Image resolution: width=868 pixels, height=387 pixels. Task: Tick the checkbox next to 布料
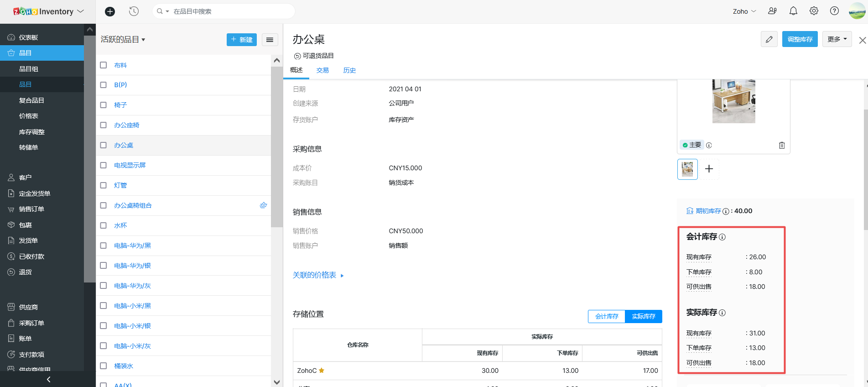tap(104, 65)
